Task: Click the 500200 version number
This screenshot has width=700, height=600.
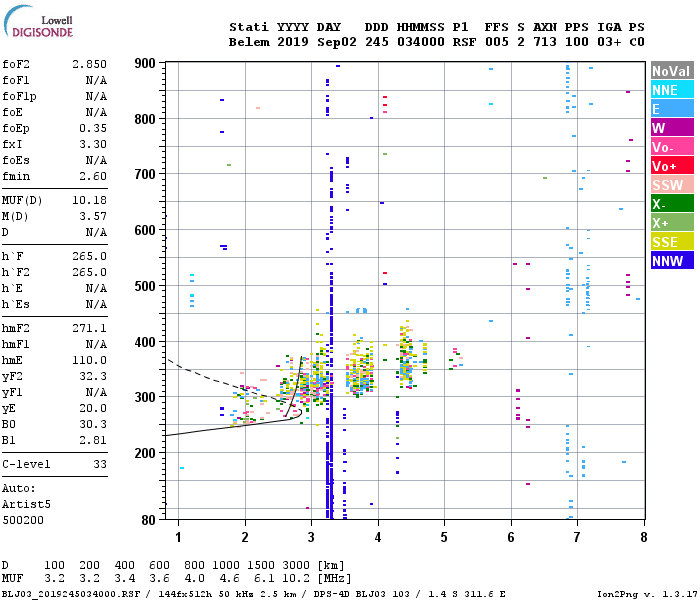Action: pos(23,521)
